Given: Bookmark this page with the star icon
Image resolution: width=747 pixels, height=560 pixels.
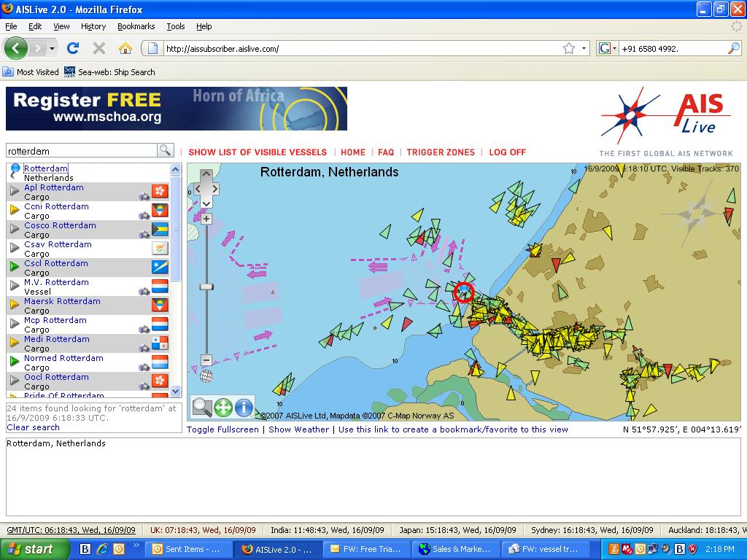Looking at the screenshot, I should pyautogui.click(x=569, y=48).
